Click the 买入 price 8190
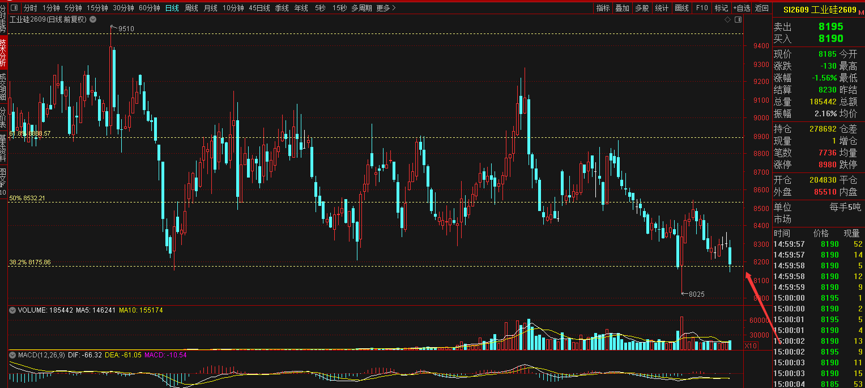The image size is (865, 388). [x=831, y=39]
